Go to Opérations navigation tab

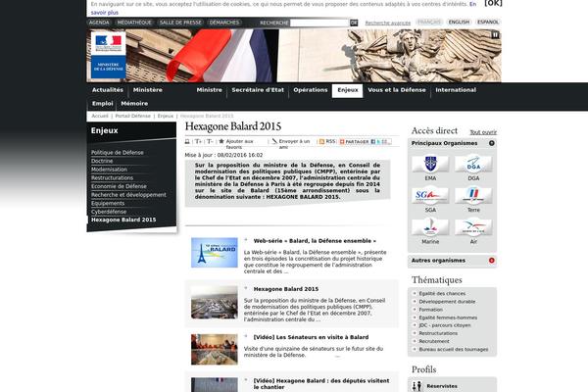point(311,90)
